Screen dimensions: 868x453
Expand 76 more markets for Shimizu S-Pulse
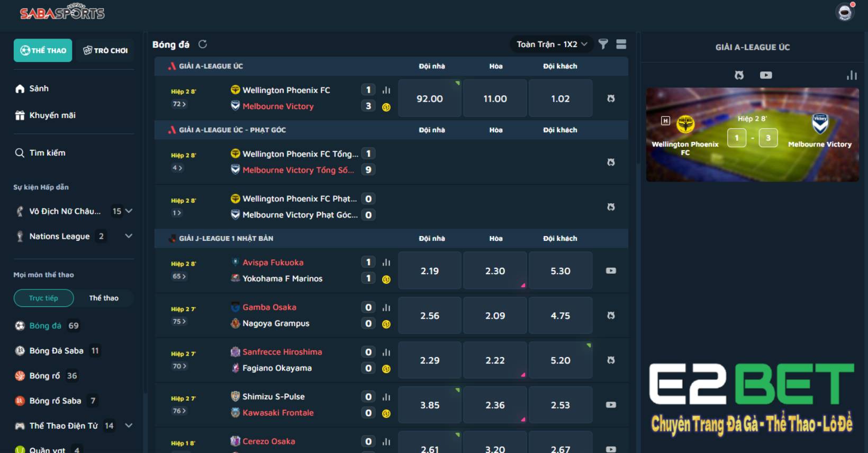[179, 411]
